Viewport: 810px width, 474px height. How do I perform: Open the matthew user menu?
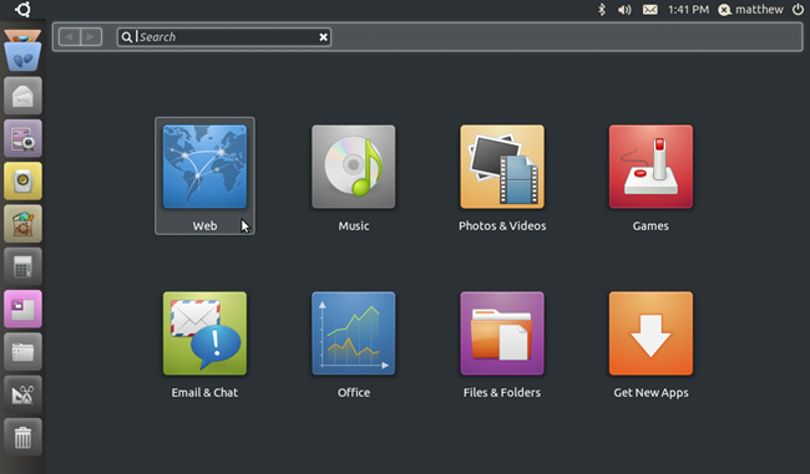click(751, 9)
